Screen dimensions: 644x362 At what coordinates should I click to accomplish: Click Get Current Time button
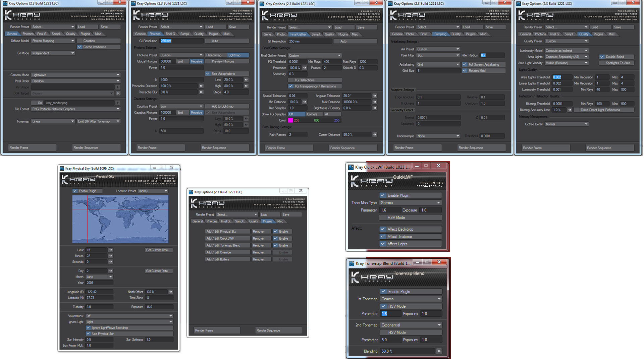[x=158, y=250]
